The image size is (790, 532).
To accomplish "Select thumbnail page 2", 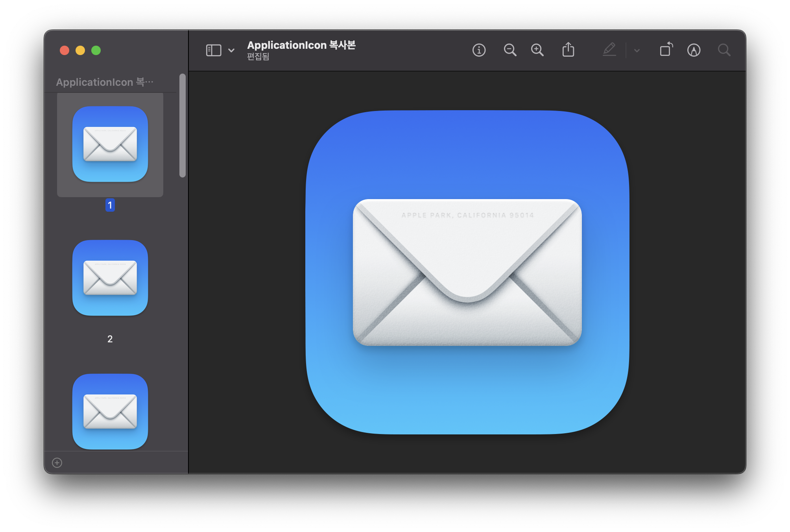I will (x=110, y=278).
